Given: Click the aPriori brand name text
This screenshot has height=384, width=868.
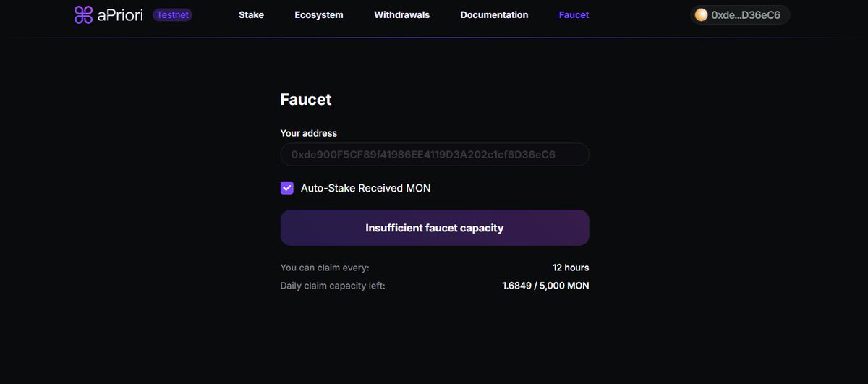Looking at the screenshot, I should [120, 14].
